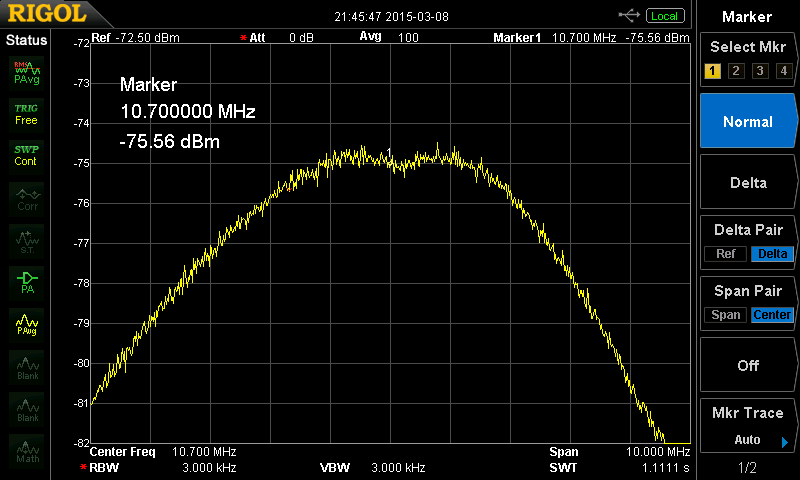Click the yellow PAvg trace icon
Image resolution: width=800 pixels, height=480 pixels.
[27, 325]
